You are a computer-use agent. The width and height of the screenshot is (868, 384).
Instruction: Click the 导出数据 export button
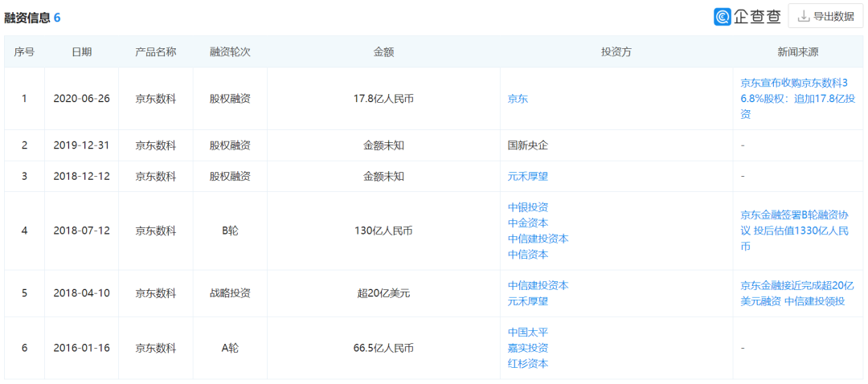[x=825, y=17]
